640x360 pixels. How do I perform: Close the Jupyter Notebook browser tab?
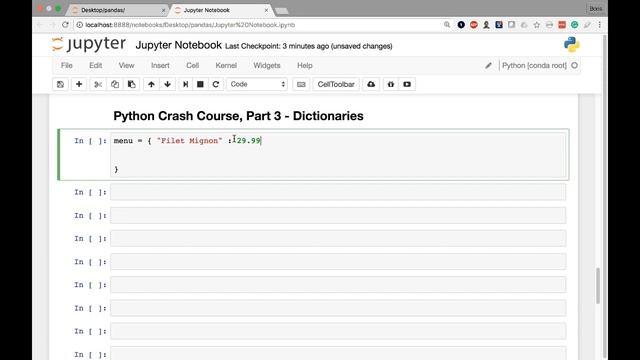(267, 10)
